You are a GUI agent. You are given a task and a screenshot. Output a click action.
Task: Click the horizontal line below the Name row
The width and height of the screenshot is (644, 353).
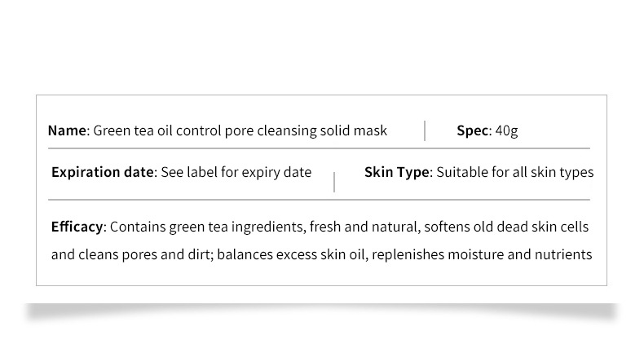318,148
